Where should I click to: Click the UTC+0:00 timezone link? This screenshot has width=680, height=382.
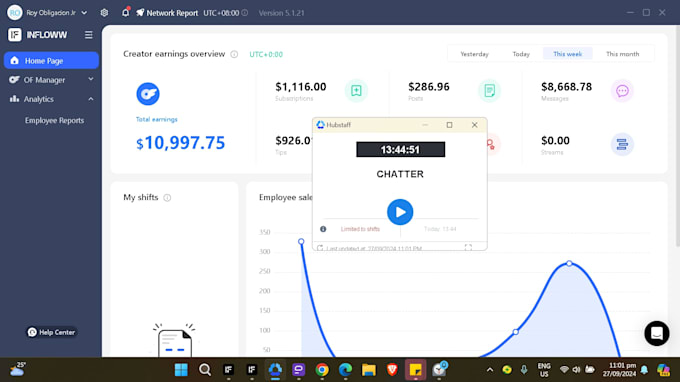point(266,54)
